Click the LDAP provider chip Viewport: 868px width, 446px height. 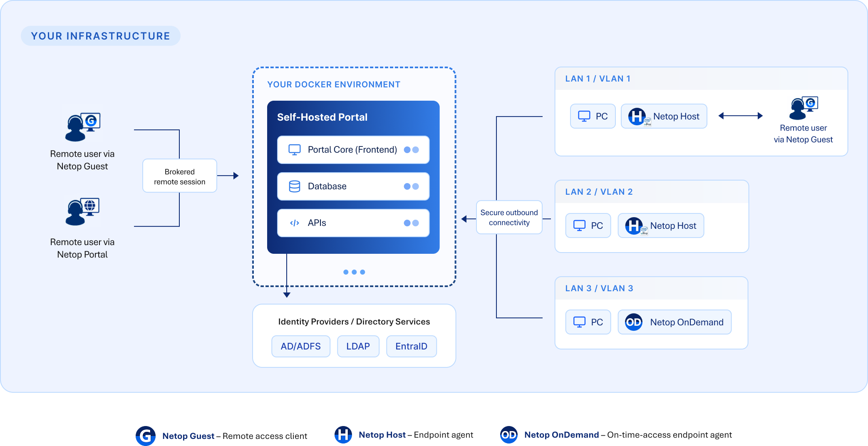click(358, 346)
